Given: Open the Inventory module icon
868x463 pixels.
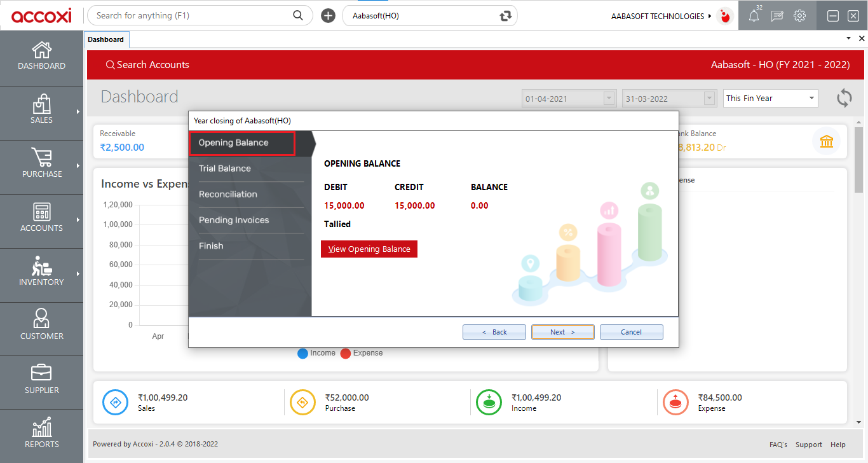Looking at the screenshot, I should [41, 272].
